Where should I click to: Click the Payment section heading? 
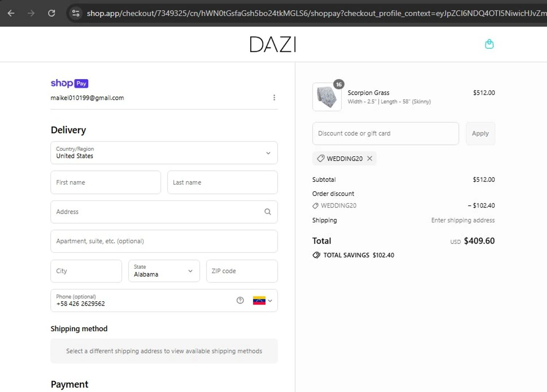tap(69, 384)
